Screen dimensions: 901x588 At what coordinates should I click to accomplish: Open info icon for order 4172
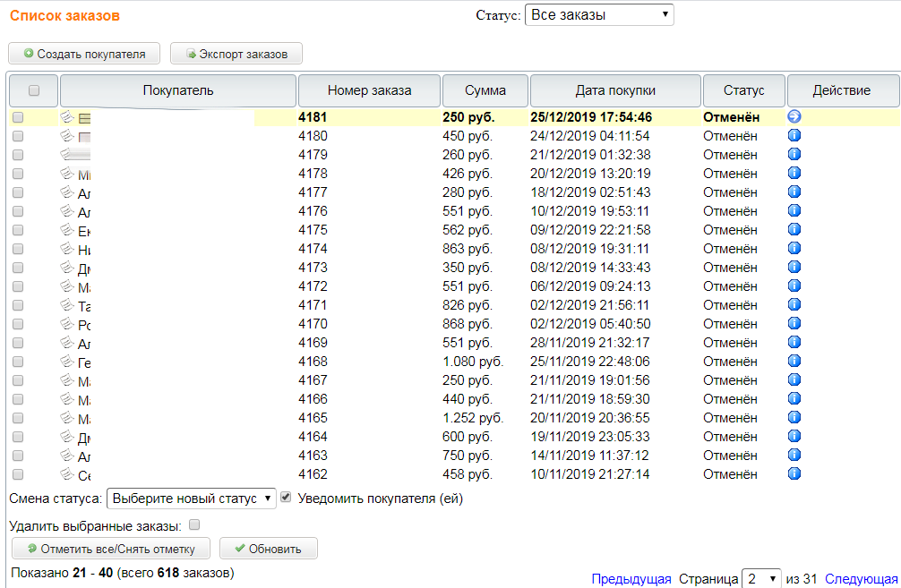[794, 286]
